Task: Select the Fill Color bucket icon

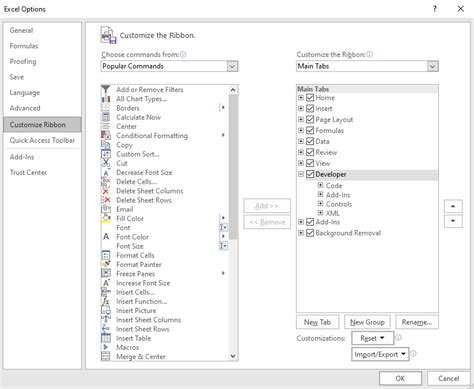Action: coord(106,218)
